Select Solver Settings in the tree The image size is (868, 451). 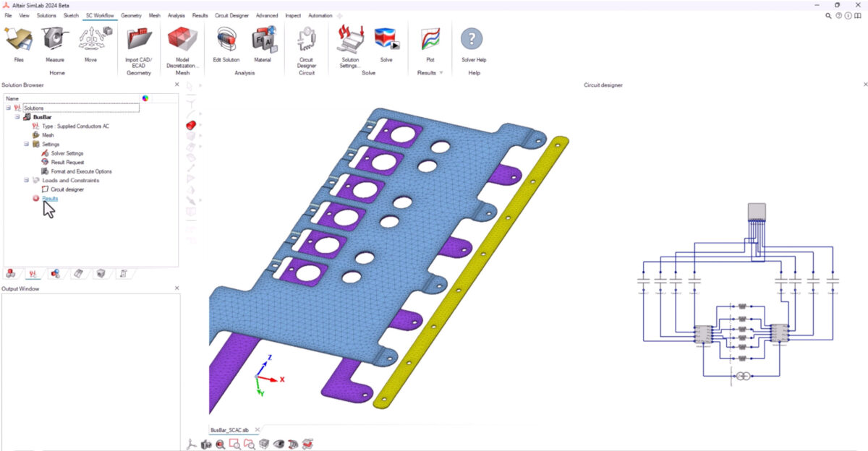[67, 153]
